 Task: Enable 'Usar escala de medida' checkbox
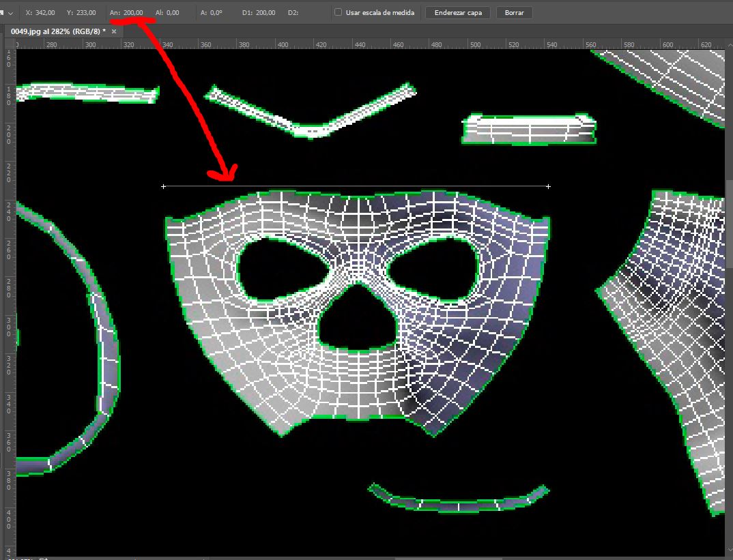[x=339, y=12]
